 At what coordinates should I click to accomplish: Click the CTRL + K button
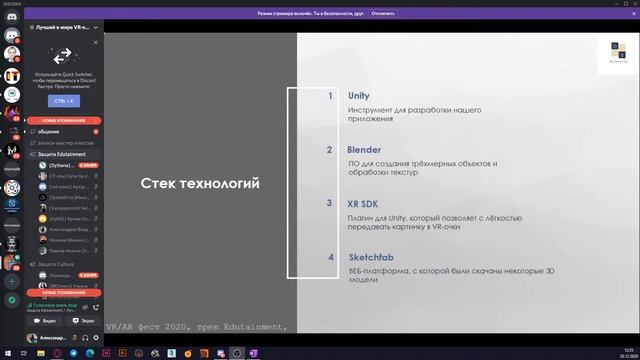[x=64, y=101]
